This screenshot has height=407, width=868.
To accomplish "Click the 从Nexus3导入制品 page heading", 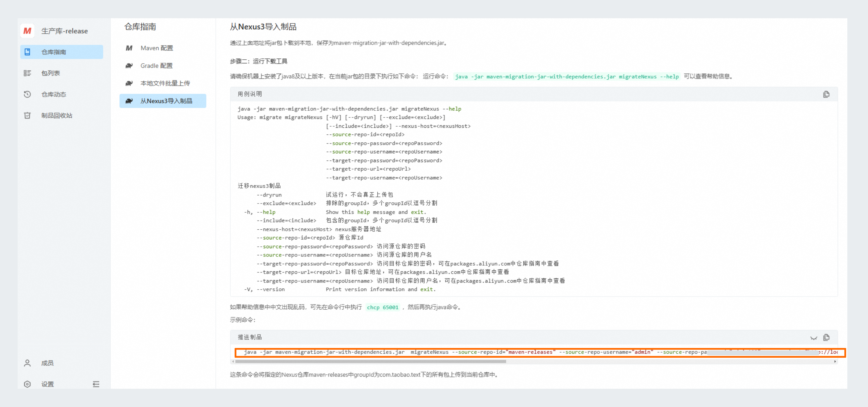I will click(263, 27).
